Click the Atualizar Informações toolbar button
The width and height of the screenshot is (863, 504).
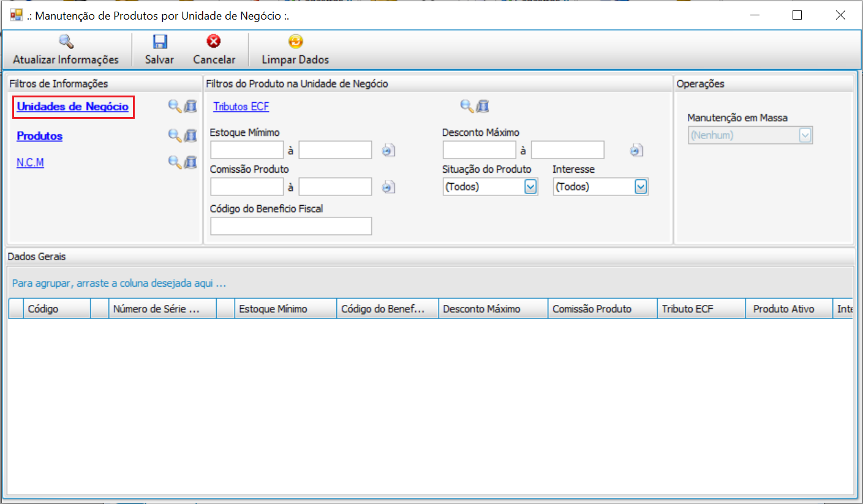66,50
